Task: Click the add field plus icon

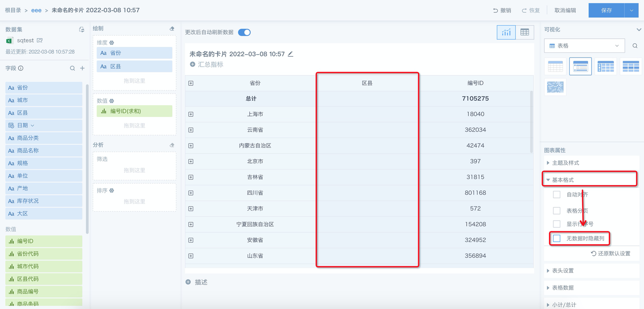Action: point(82,68)
